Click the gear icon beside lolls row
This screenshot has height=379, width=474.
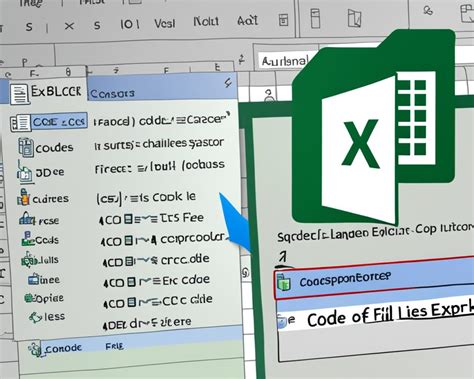coord(29,259)
